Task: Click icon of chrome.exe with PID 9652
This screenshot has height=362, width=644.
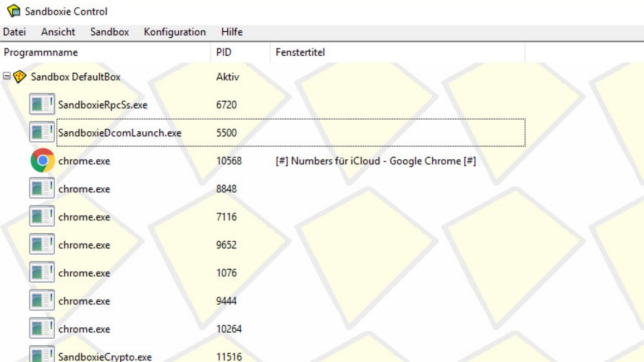Action: click(42, 245)
